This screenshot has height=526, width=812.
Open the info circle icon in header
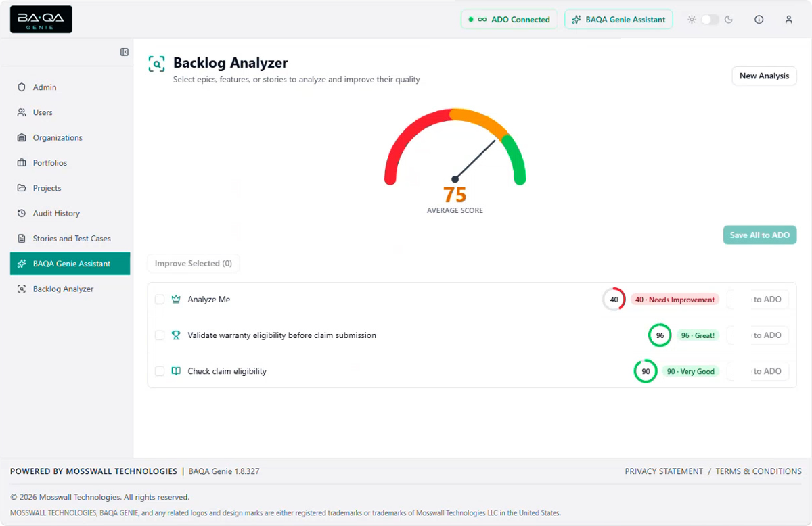(x=759, y=20)
